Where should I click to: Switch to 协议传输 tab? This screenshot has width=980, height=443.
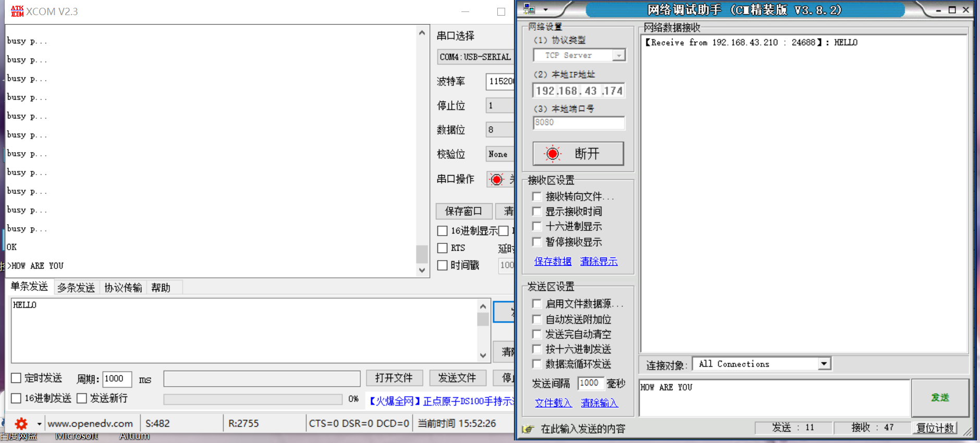(123, 288)
